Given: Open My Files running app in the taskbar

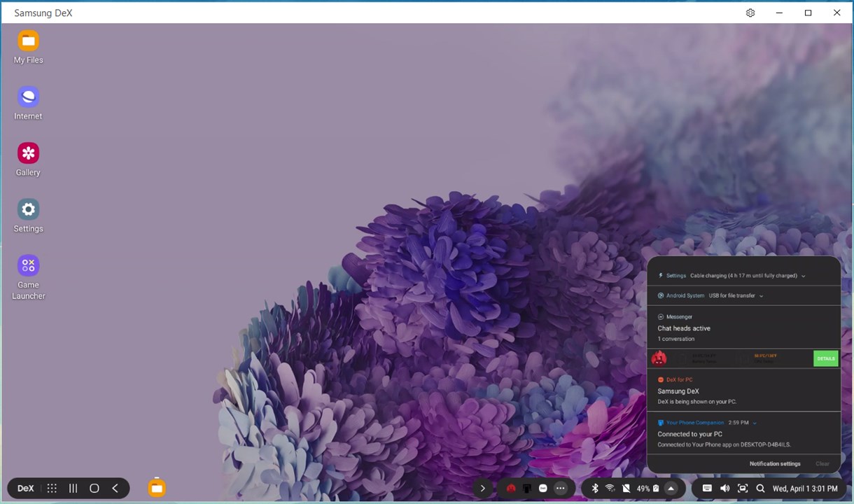Looking at the screenshot, I should pyautogui.click(x=157, y=488).
